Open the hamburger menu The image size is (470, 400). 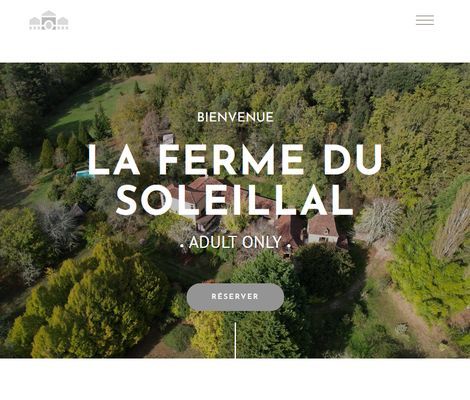click(425, 20)
